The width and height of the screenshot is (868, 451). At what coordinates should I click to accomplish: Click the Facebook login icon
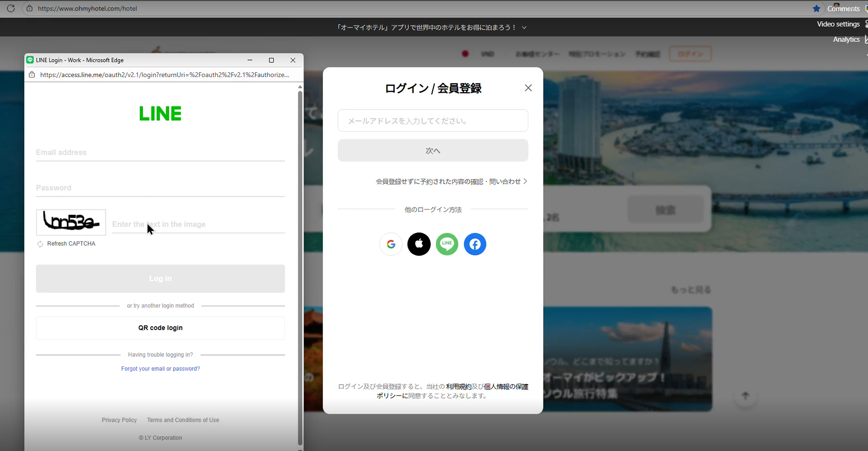point(475,244)
